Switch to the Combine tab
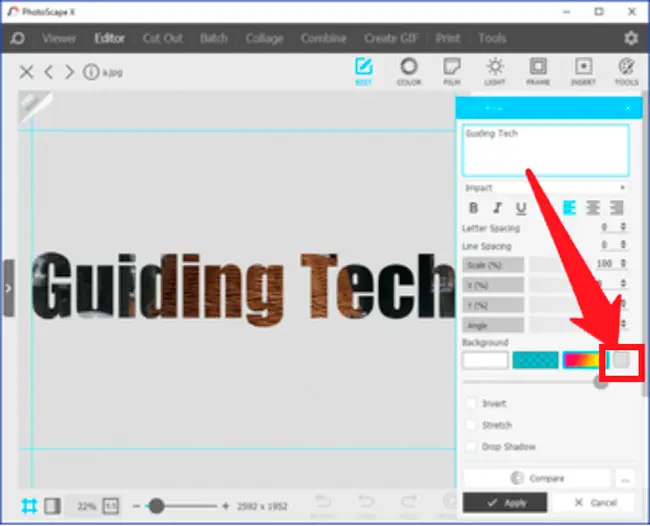The width and height of the screenshot is (650, 526). pos(323,38)
